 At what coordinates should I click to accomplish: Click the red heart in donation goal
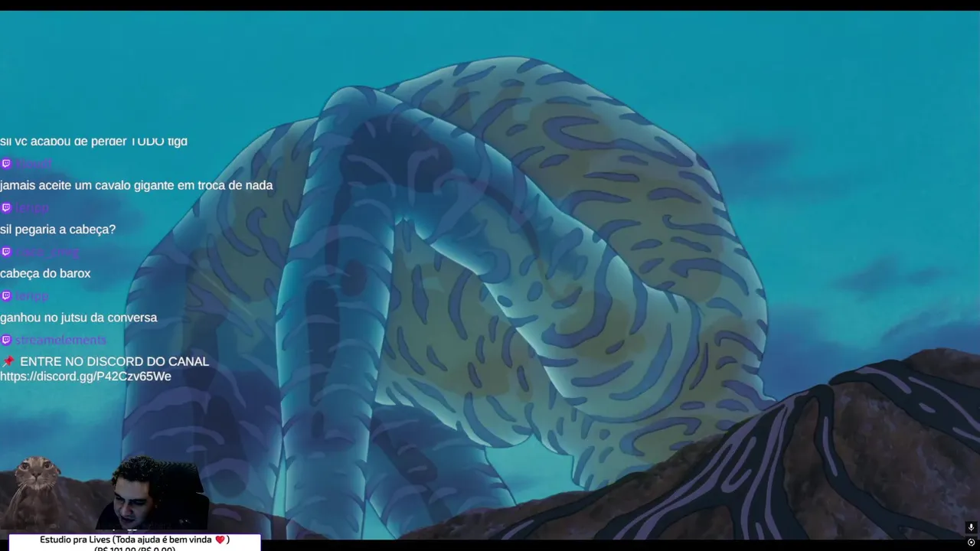(220, 540)
